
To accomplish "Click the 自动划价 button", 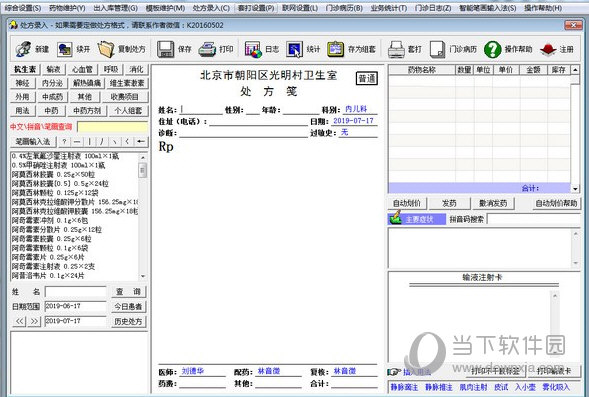I will 407,203.
